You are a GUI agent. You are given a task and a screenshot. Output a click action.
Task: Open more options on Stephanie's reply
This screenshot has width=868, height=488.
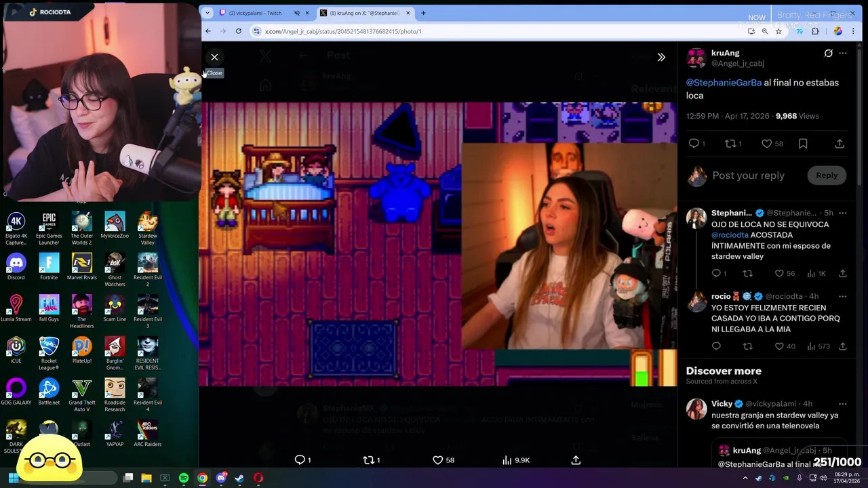843,213
